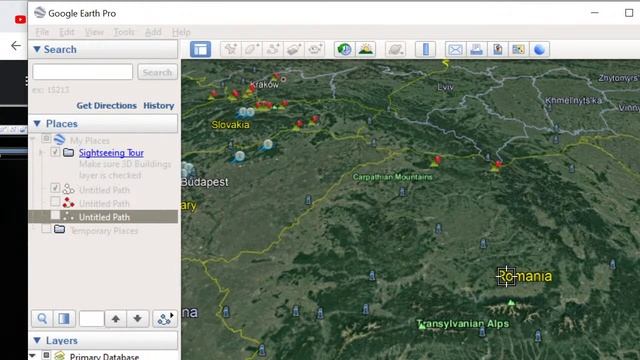The height and width of the screenshot is (360, 640).
Task: Open the Tools menu
Action: coord(124,32)
